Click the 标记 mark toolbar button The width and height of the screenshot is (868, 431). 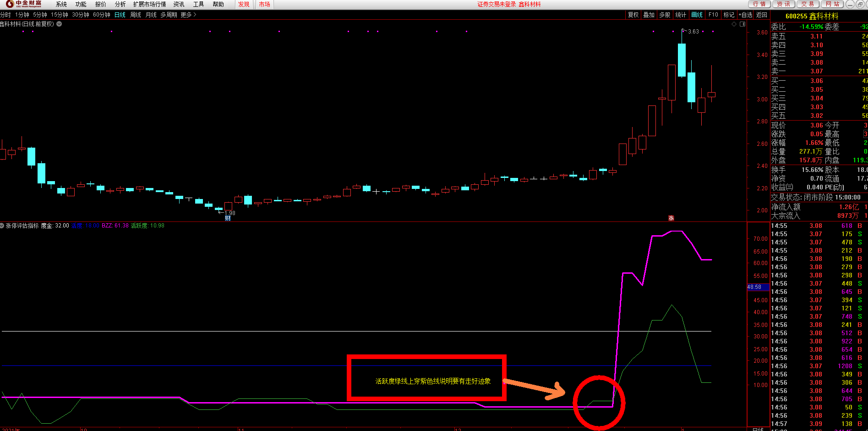(729, 15)
